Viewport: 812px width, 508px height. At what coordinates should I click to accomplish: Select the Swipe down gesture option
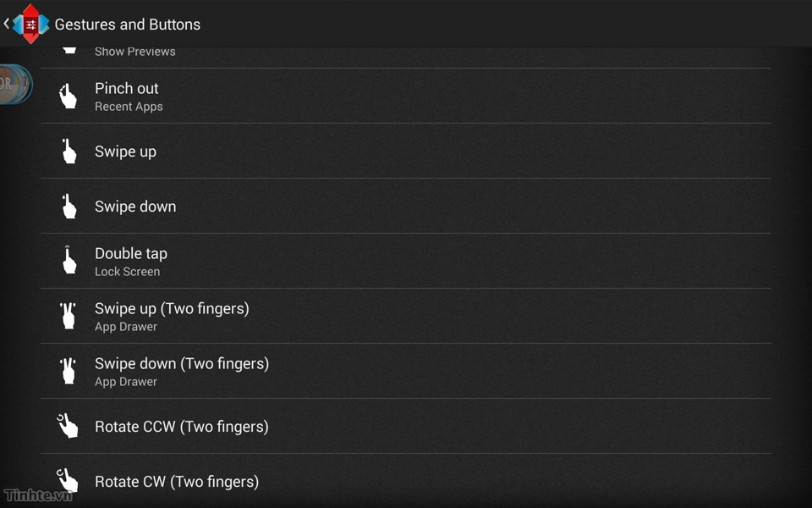[406, 206]
